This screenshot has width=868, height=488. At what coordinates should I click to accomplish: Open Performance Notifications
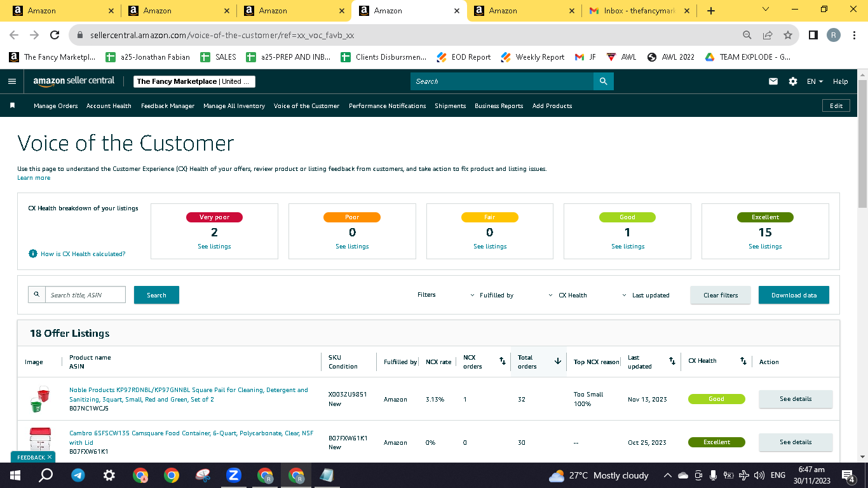coord(388,106)
